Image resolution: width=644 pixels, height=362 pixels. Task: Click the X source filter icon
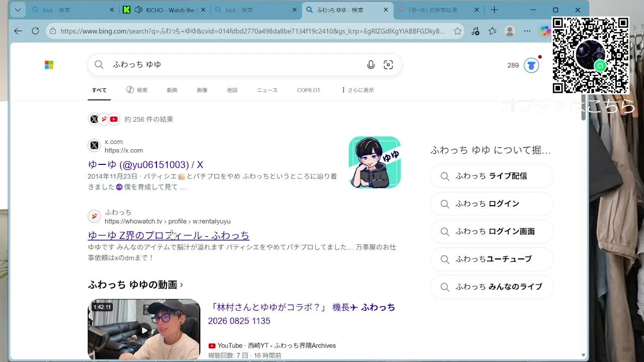point(94,119)
